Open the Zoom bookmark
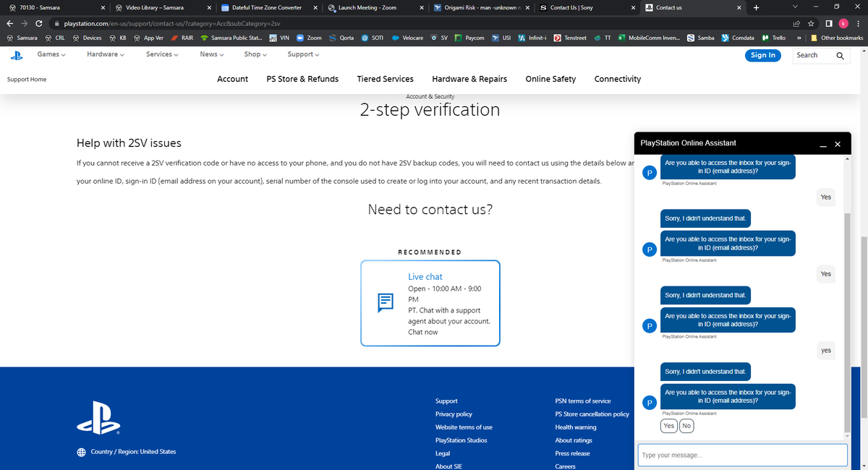This screenshot has height=470, width=868. coord(309,38)
